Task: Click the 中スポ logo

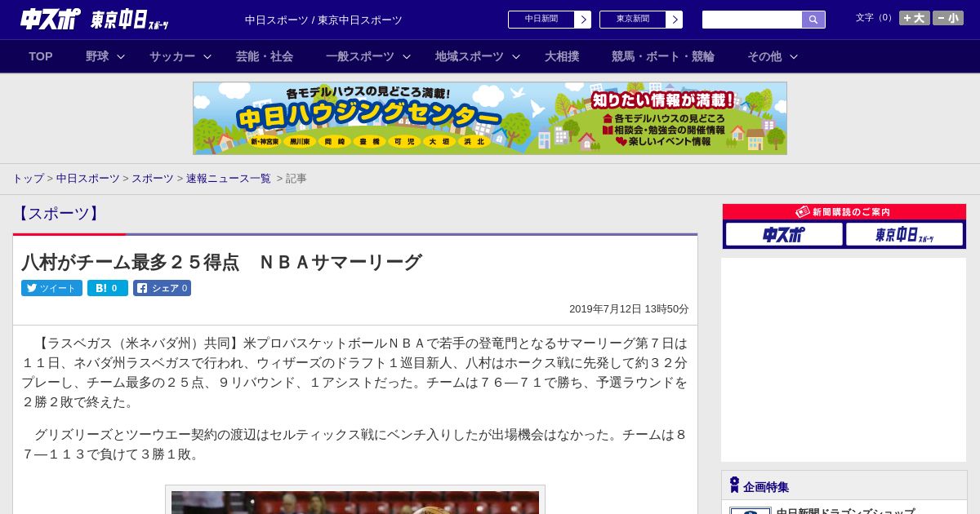Action: [x=50, y=19]
